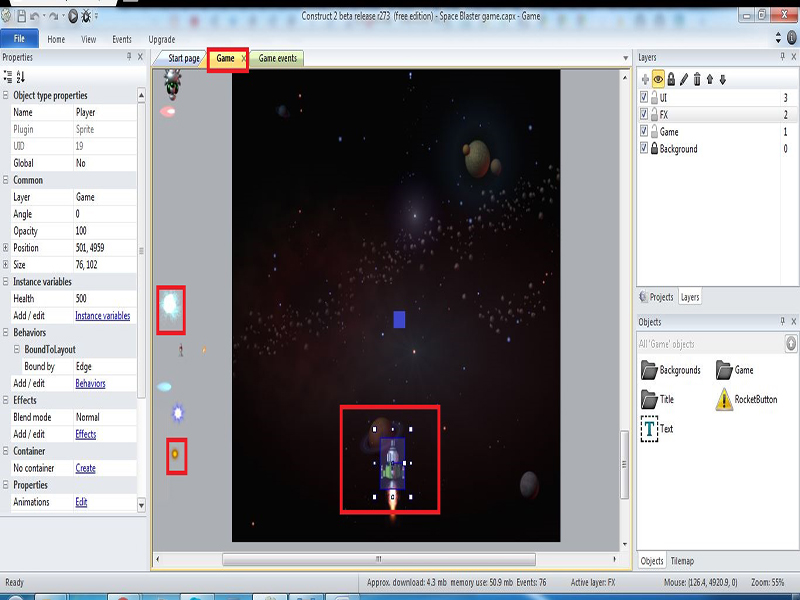The width and height of the screenshot is (800, 600).
Task: Save the project with the floppy disk icon
Action: pos(21,16)
